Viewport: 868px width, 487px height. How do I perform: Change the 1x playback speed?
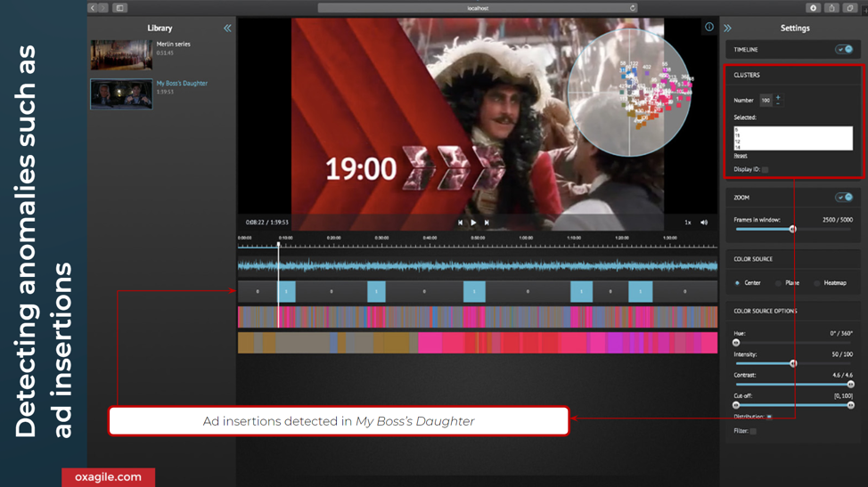point(687,223)
